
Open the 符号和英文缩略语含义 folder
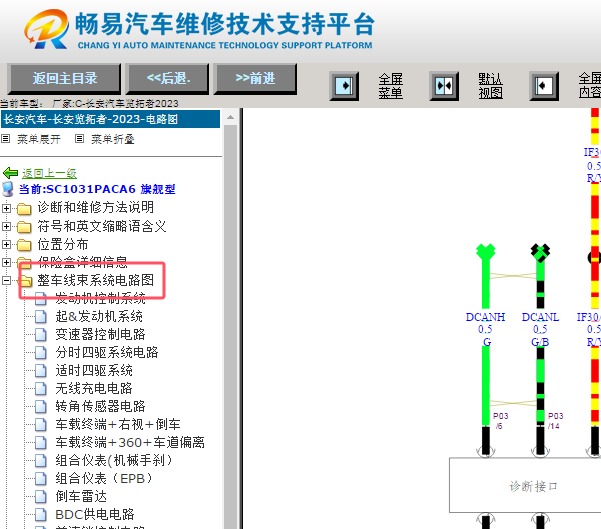pos(102,226)
